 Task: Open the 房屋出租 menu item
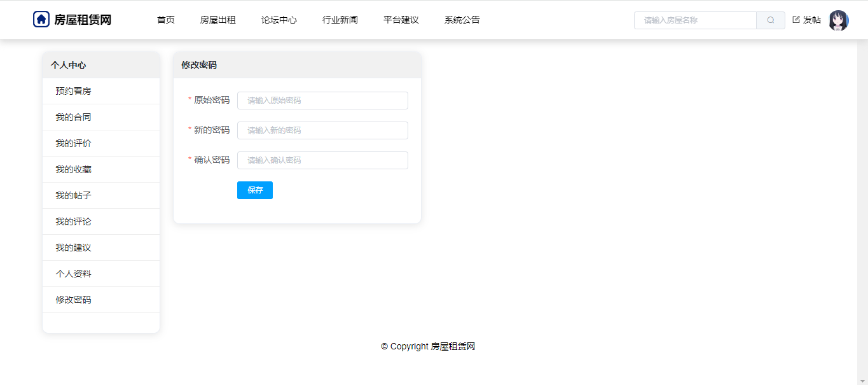pyautogui.click(x=218, y=20)
